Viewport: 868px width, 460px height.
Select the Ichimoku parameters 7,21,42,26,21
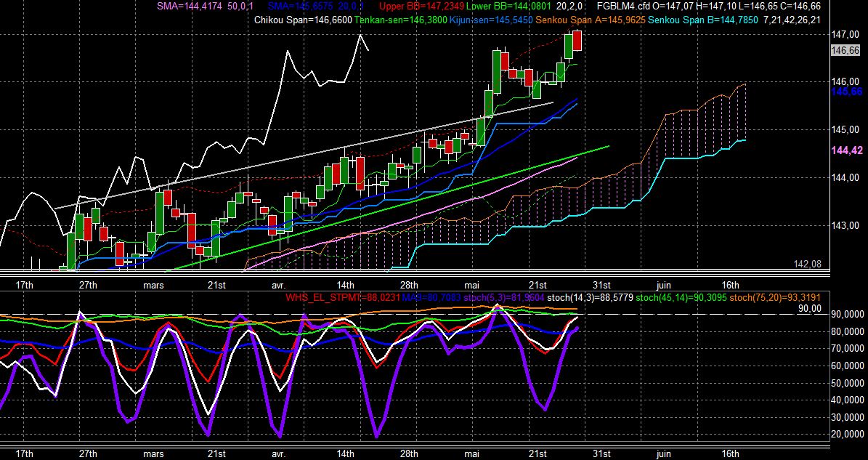(792, 20)
